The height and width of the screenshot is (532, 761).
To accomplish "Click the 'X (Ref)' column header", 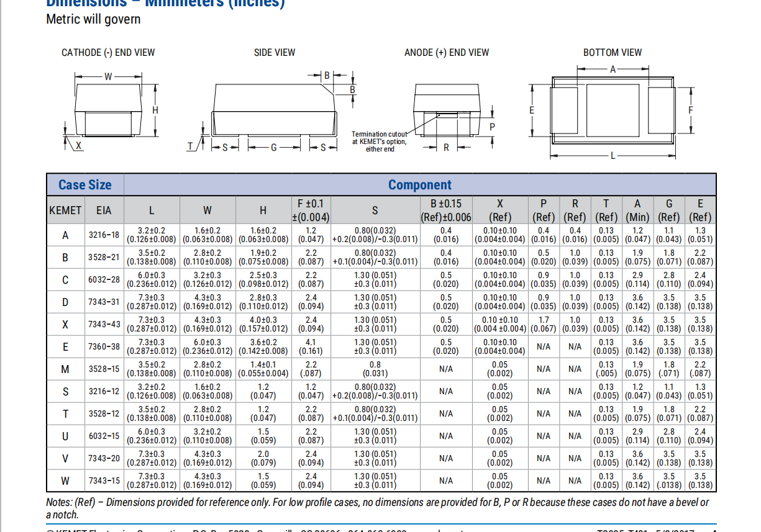I will (500, 210).
